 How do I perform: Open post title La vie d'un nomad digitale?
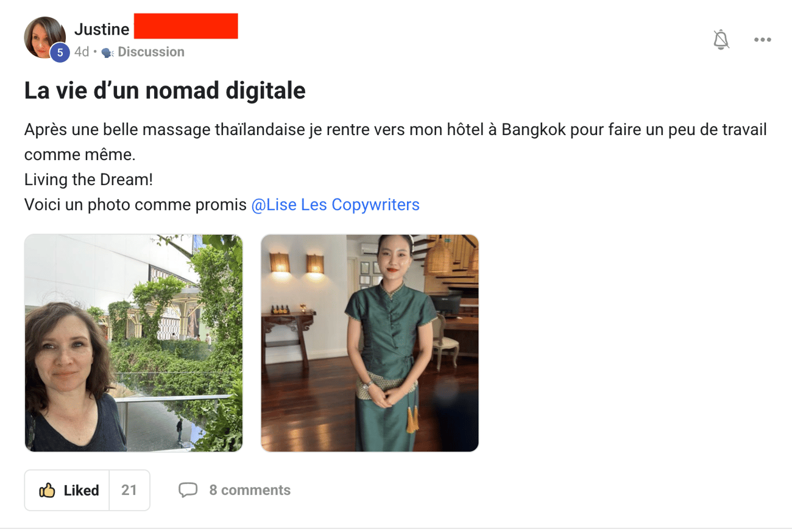pyautogui.click(x=164, y=91)
